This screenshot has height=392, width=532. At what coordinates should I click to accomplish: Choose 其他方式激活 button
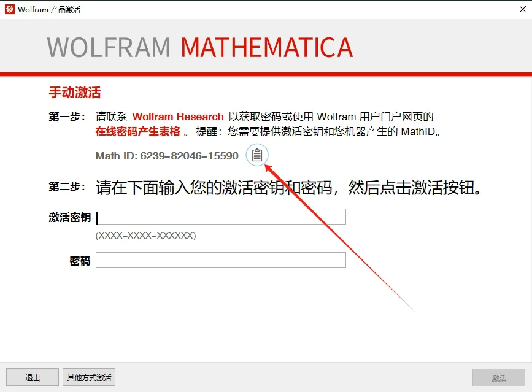[89, 377]
